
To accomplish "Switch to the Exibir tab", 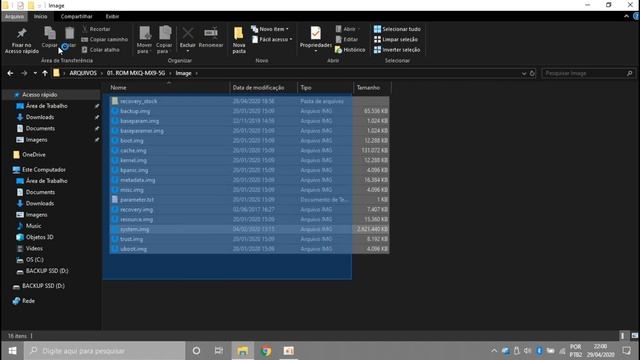I will click(x=112, y=16).
